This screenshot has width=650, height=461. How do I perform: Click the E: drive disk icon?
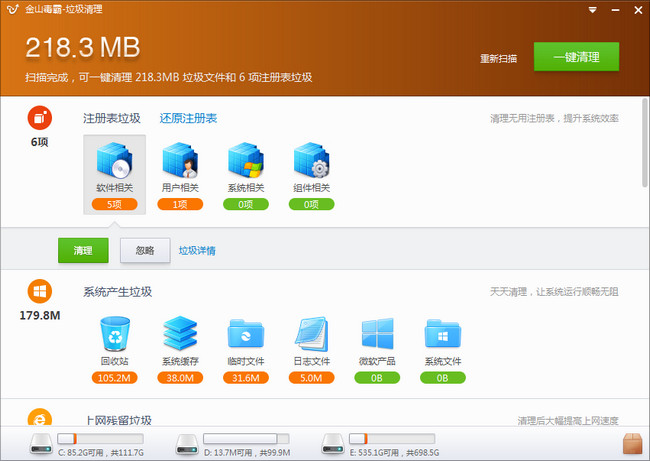coord(333,444)
